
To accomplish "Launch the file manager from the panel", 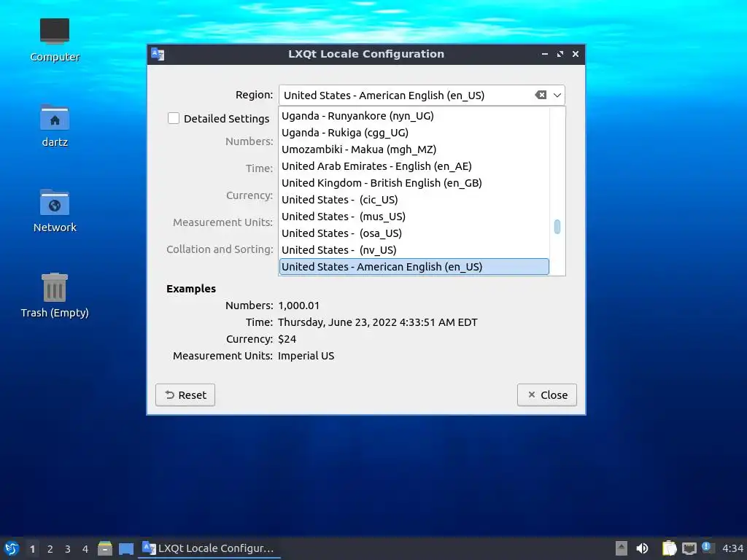I will point(105,548).
